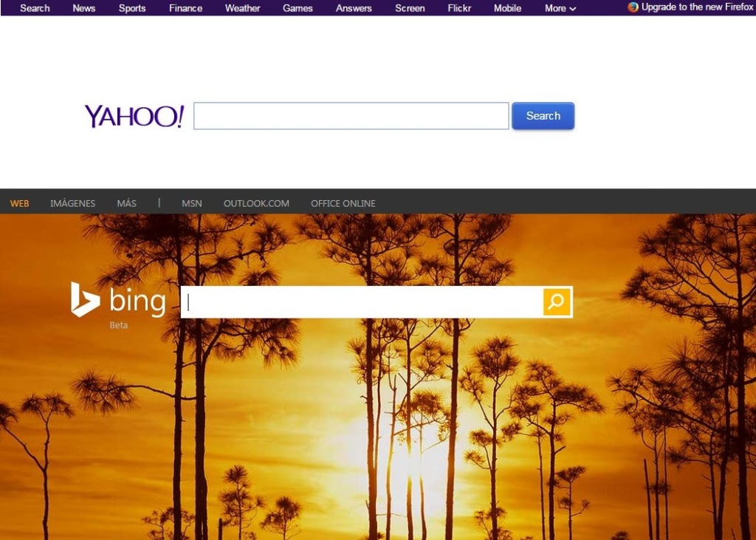
Task: Click the Bing magnifier search icon
Action: coord(557,301)
